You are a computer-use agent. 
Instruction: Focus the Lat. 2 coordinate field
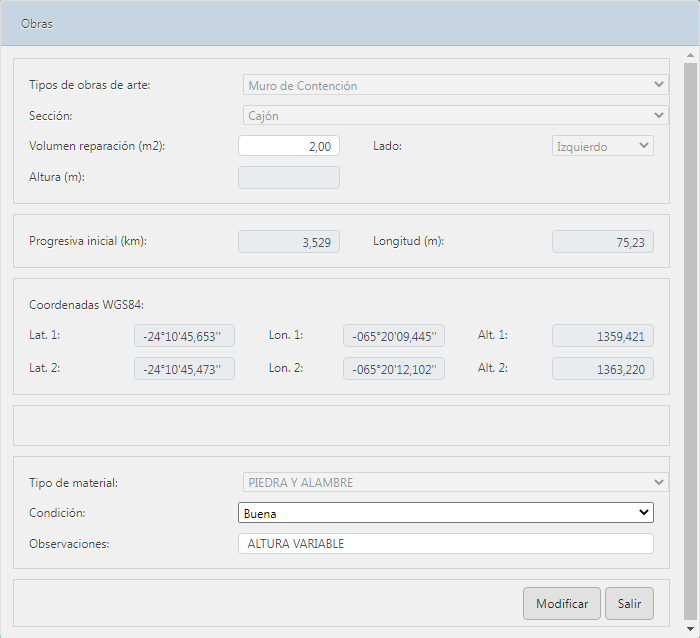(184, 368)
